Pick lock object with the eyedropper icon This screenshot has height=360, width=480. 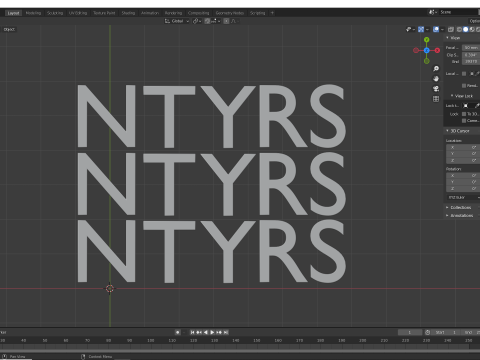click(477, 106)
